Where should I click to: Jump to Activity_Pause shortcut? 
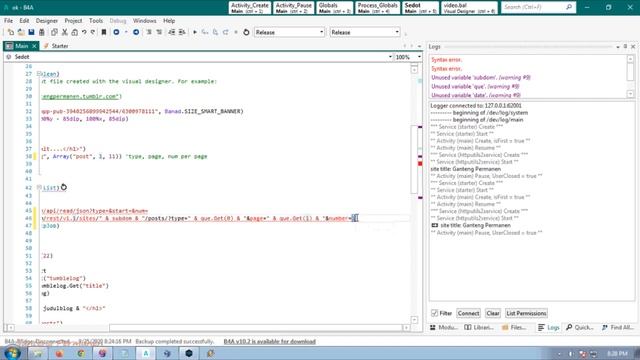293,8
